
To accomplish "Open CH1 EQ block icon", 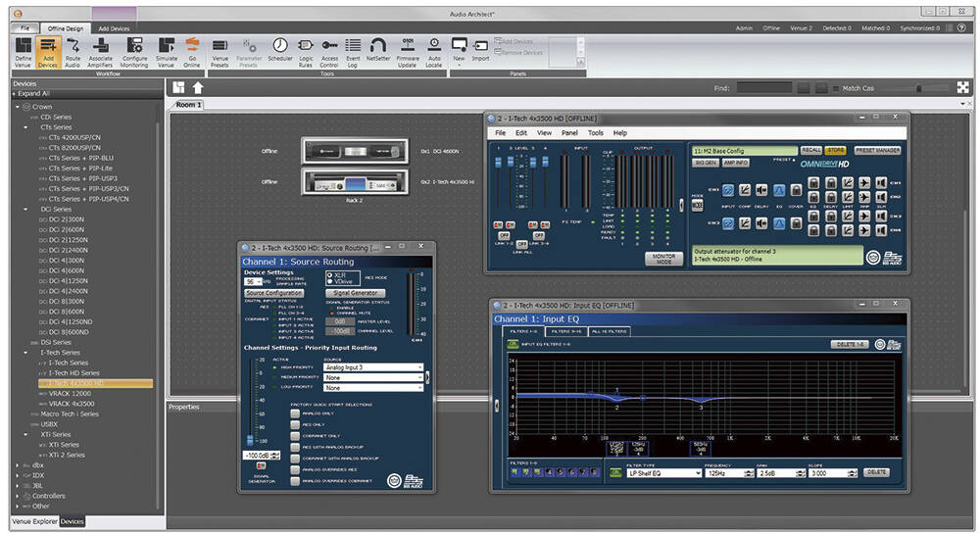I will pos(779,190).
